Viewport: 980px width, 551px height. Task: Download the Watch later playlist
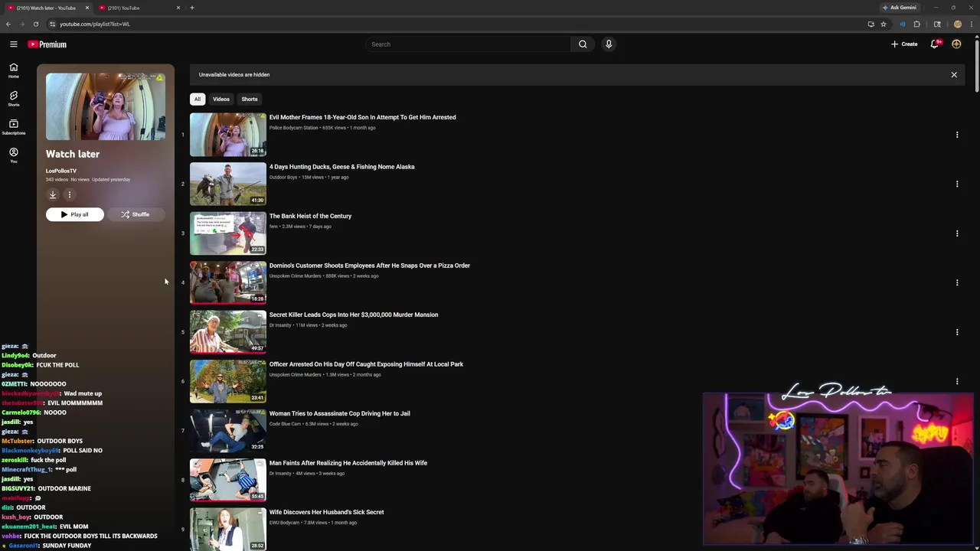tap(53, 194)
